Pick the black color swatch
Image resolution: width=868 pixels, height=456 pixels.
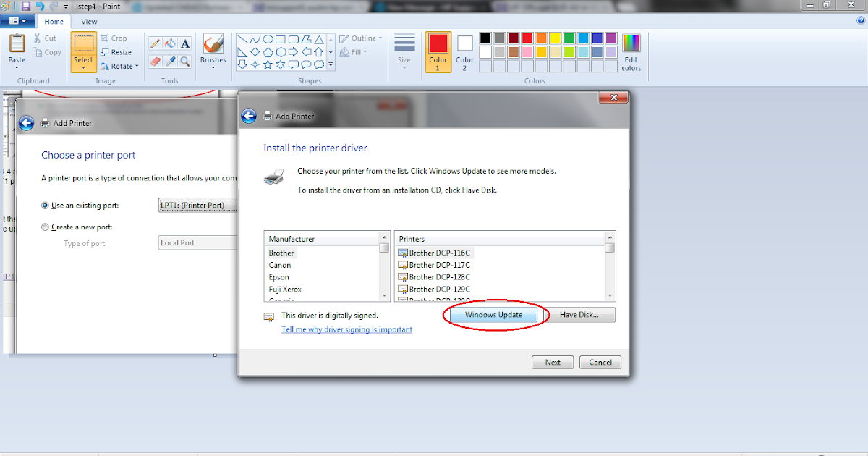pyautogui.click(x=485, y=38)
